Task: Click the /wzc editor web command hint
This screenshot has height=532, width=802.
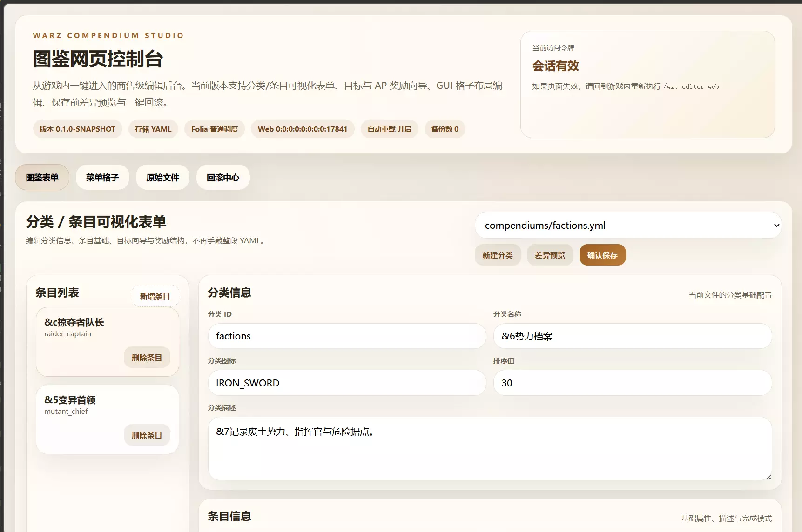Action: (x=691, y=86)
